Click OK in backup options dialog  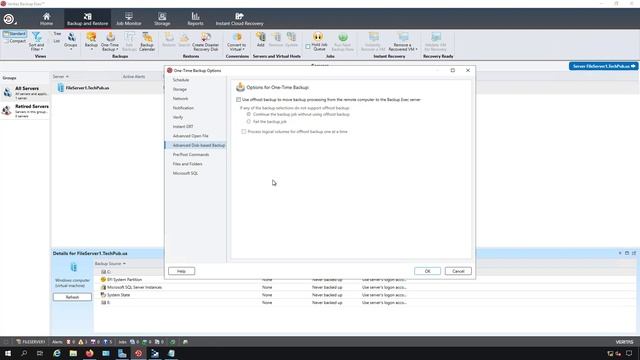pos(427,271)
